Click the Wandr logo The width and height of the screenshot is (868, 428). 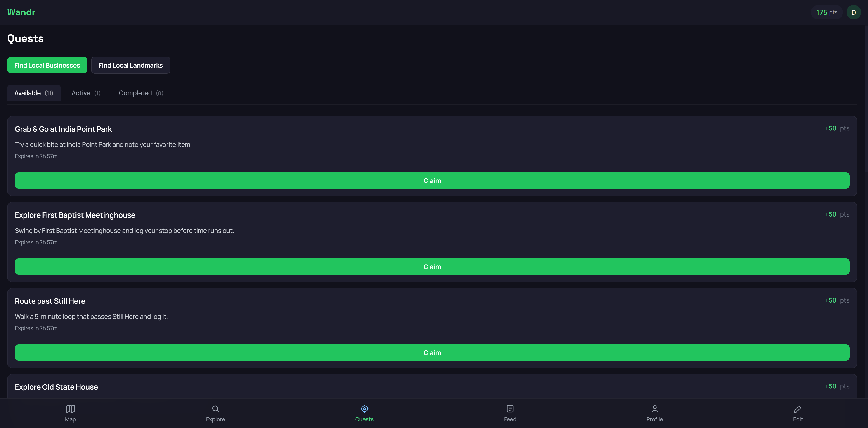tap(21, 12)
